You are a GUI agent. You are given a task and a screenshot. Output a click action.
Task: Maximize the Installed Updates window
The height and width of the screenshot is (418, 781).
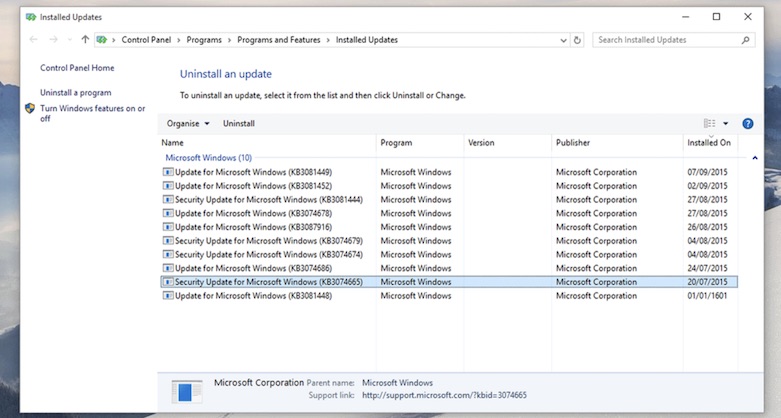pyautogui.click(x=716, y=17)
